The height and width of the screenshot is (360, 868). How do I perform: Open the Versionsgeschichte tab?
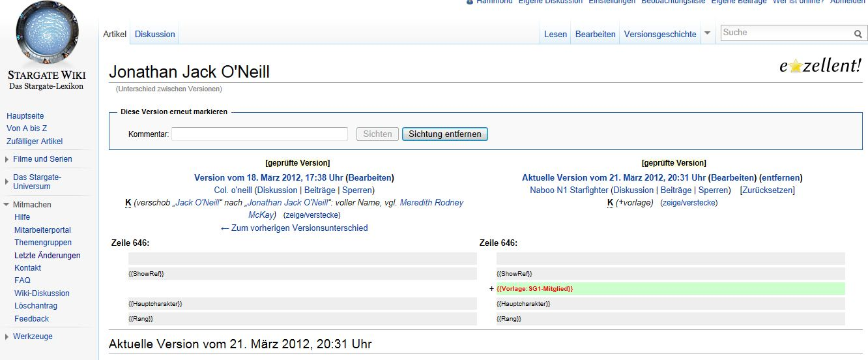click(x=659, y=34)
